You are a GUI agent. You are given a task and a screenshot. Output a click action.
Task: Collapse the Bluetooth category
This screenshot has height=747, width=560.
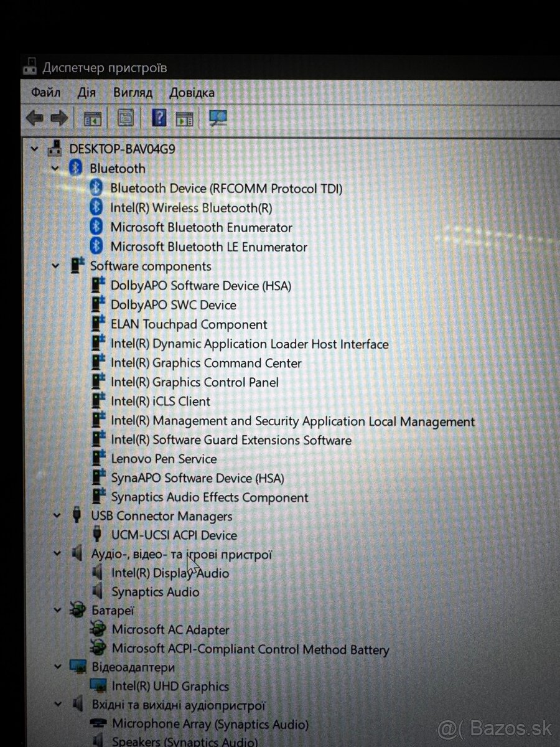pos(55,168)
